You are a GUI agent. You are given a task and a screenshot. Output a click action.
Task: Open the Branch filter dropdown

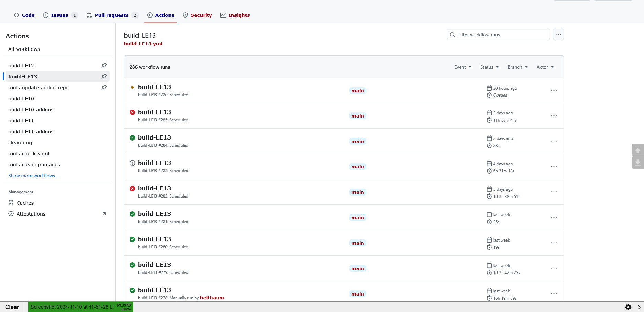coord(517,67)
